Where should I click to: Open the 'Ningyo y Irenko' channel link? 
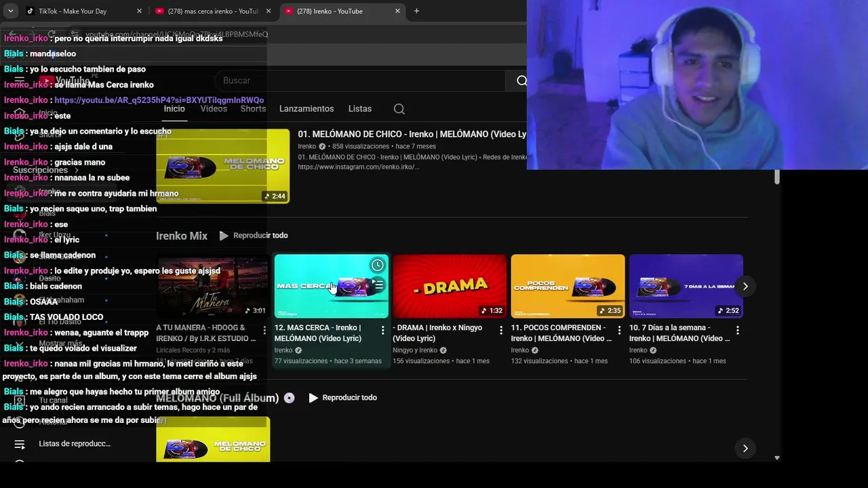pos(415,350)
